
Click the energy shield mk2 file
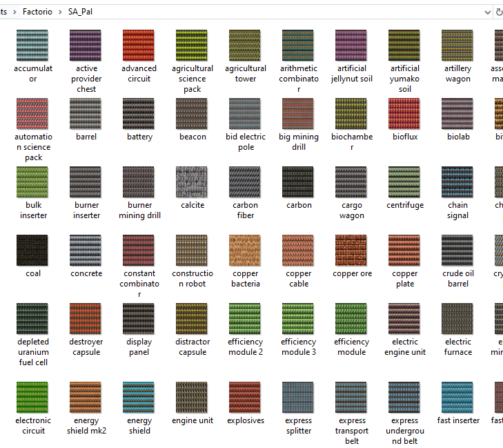(x=86, y=398)
